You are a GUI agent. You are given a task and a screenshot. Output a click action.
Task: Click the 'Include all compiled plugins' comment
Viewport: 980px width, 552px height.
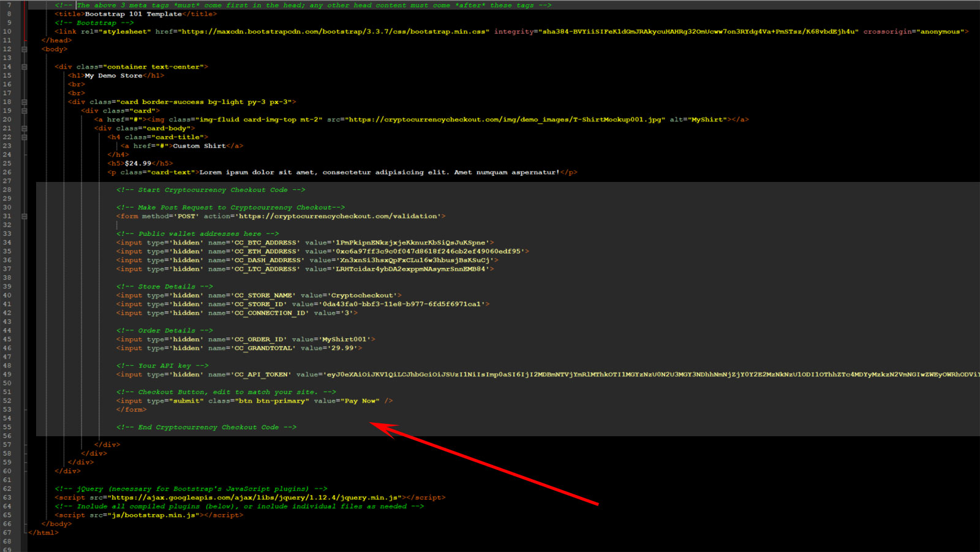(239, 507)
